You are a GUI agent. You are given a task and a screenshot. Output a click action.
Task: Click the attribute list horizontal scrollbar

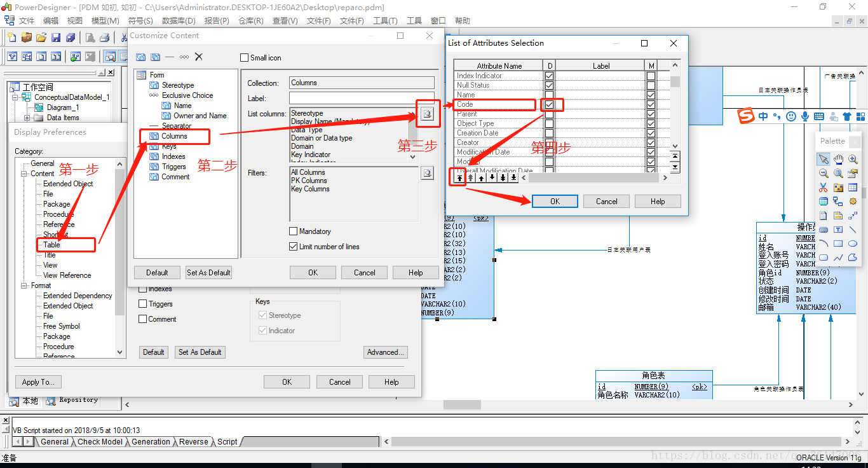[x=594, y=177]
